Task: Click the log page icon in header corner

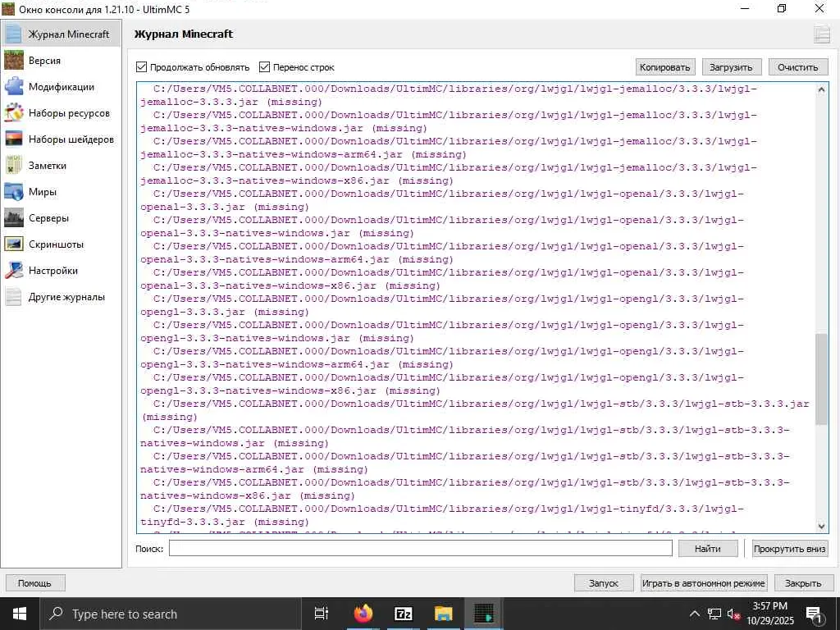Action: click(821, 34)
